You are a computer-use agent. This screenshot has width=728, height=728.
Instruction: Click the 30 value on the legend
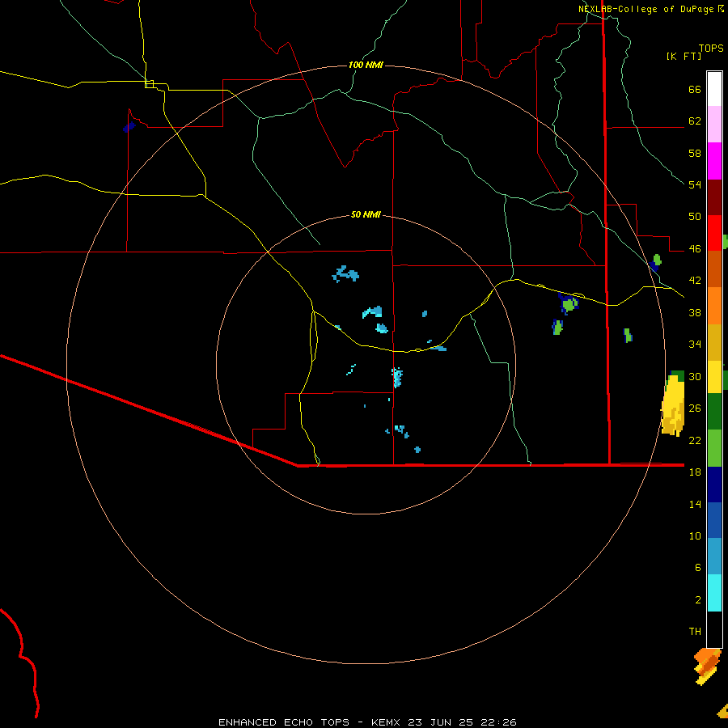[695, 376]
